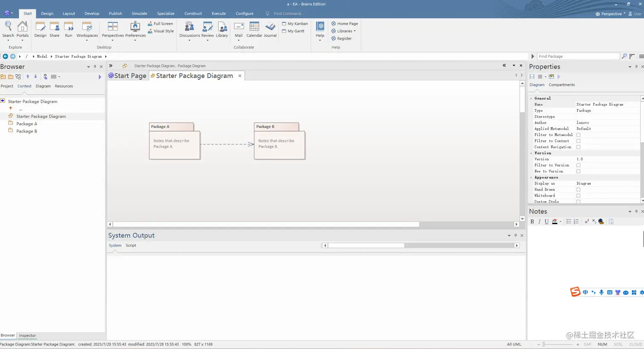Insert a numbered list in Notes
The image size is (644, 349).
576,222
